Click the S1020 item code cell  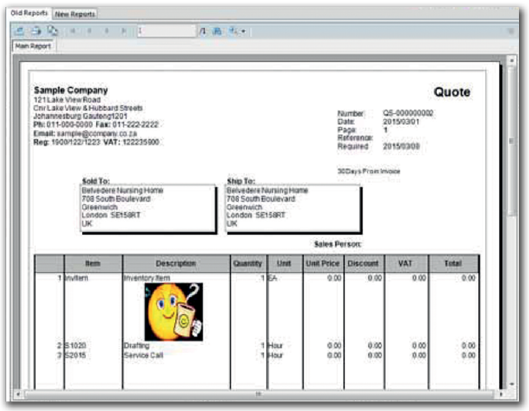(x=75, y=346)
